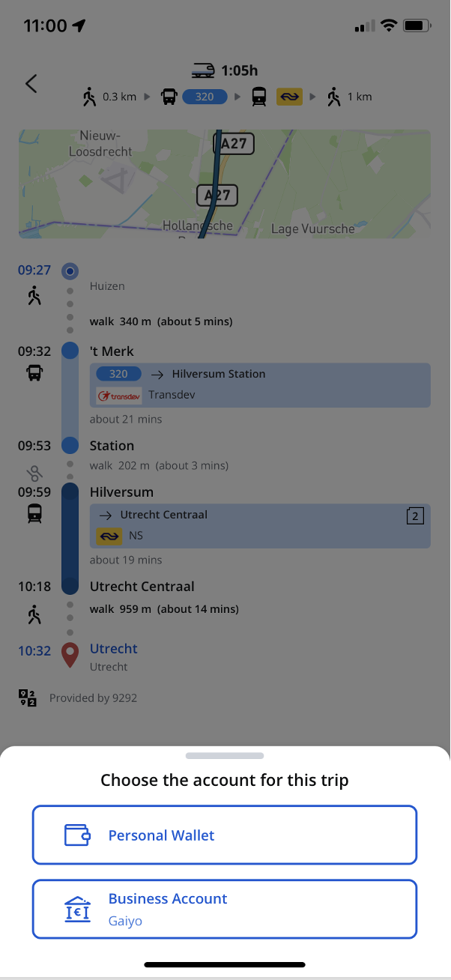Screen dimensions: 451x980
Task: Tap the platform 2 badge
Action: coord(414,515)
